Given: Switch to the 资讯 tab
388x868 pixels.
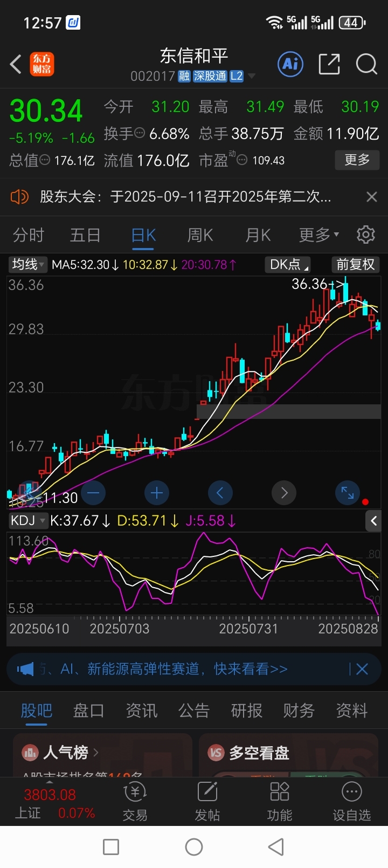Looking at the screenshot, I should [x=141, y=711].
